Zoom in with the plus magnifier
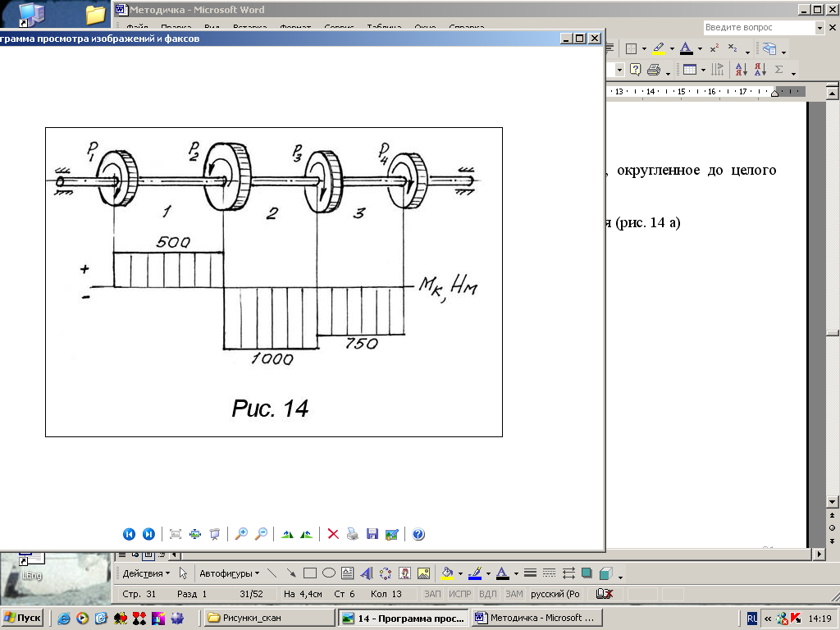Viewport: 840px width, 630px height. pyautogui.click(x=241, y=534)
